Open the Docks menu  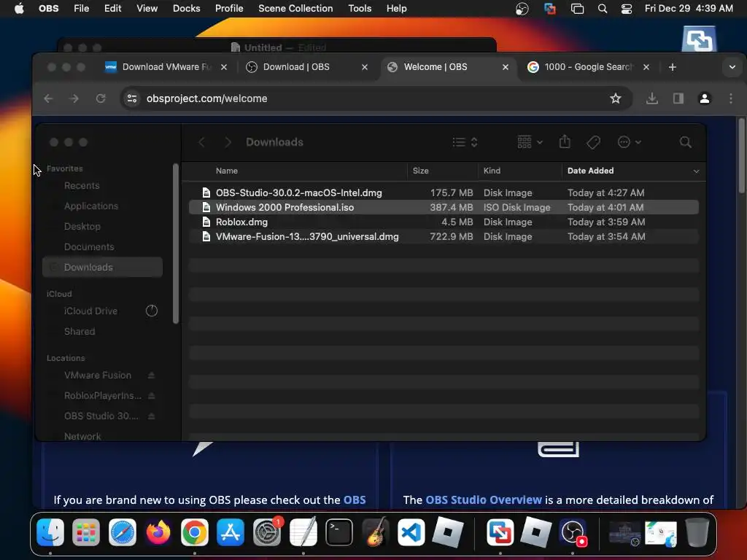coord(186,9)
